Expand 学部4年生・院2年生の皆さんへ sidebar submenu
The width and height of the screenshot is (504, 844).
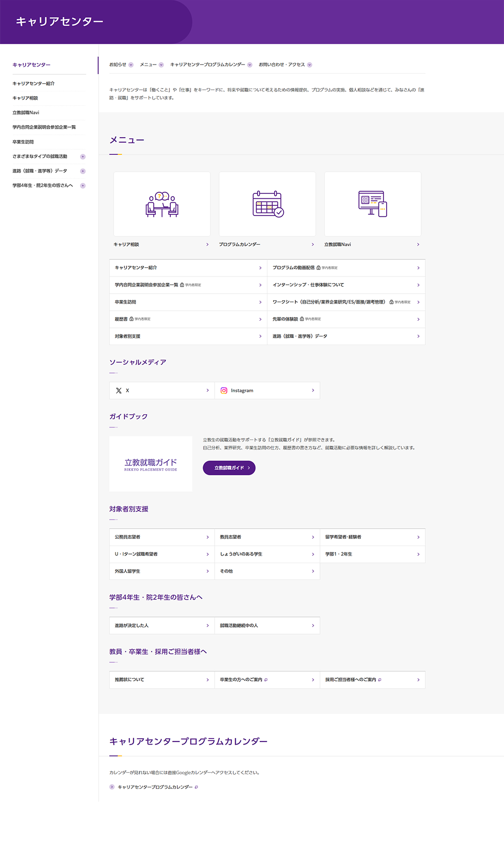point(83,186)
